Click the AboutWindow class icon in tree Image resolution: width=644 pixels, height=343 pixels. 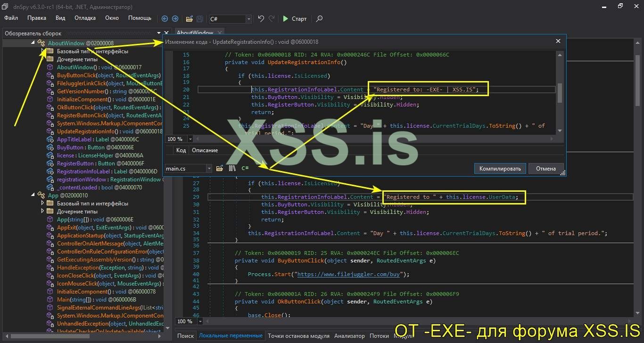point(41,43)
